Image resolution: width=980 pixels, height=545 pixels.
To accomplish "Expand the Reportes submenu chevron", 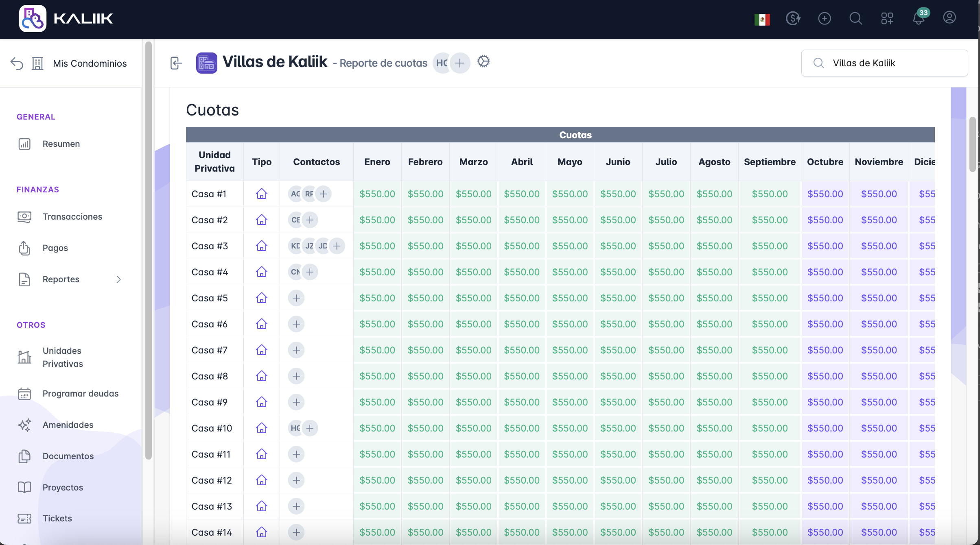I will point(118,279).
